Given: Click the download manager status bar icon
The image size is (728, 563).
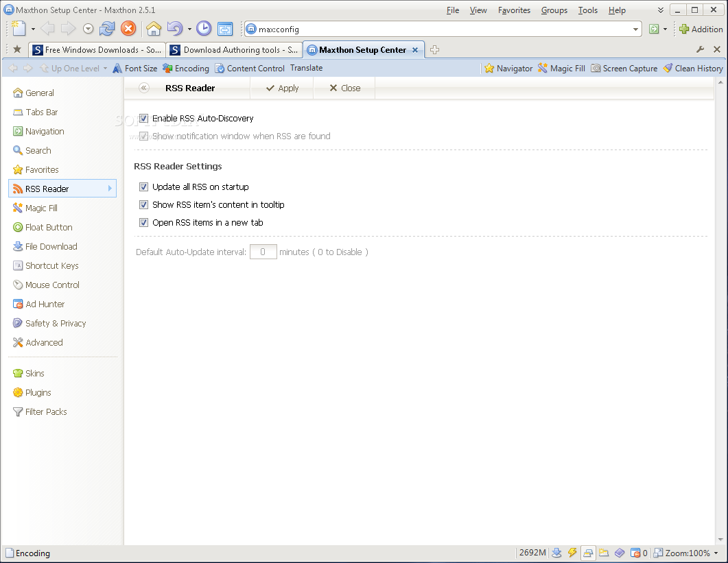Looking at the screenshot, I should 556,552.
